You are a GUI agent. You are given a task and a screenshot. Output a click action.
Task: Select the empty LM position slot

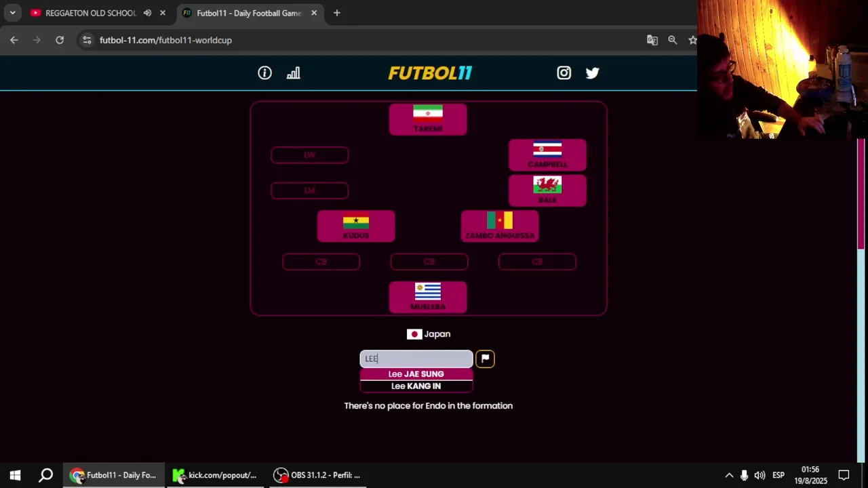(309, 190)
